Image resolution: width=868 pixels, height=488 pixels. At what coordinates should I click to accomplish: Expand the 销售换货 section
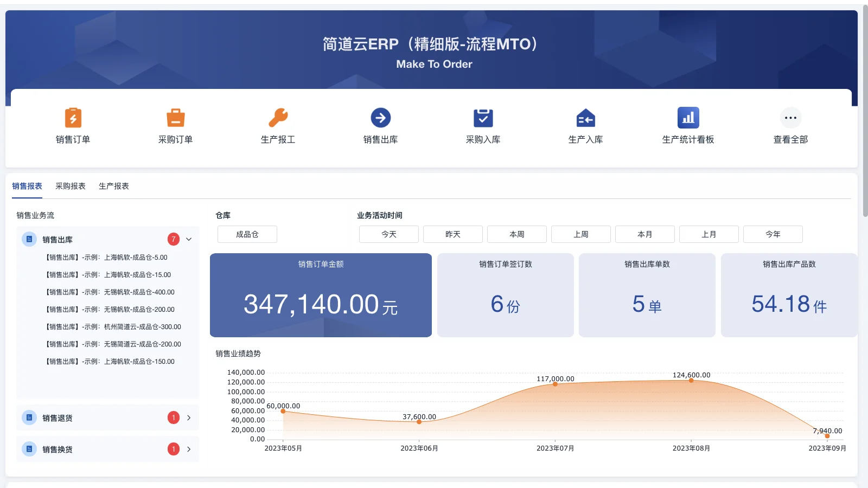pos(188,449)
